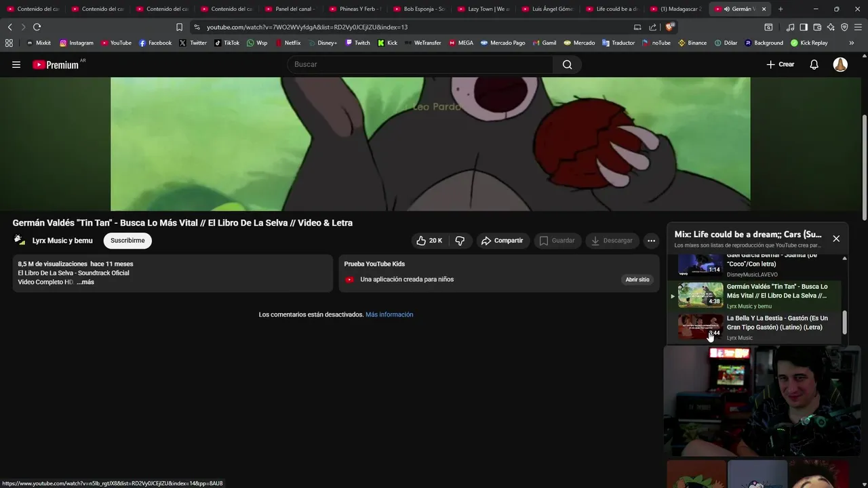
Task: Switch to the Panel del canal tab
Action: click(x=290, y=9)
